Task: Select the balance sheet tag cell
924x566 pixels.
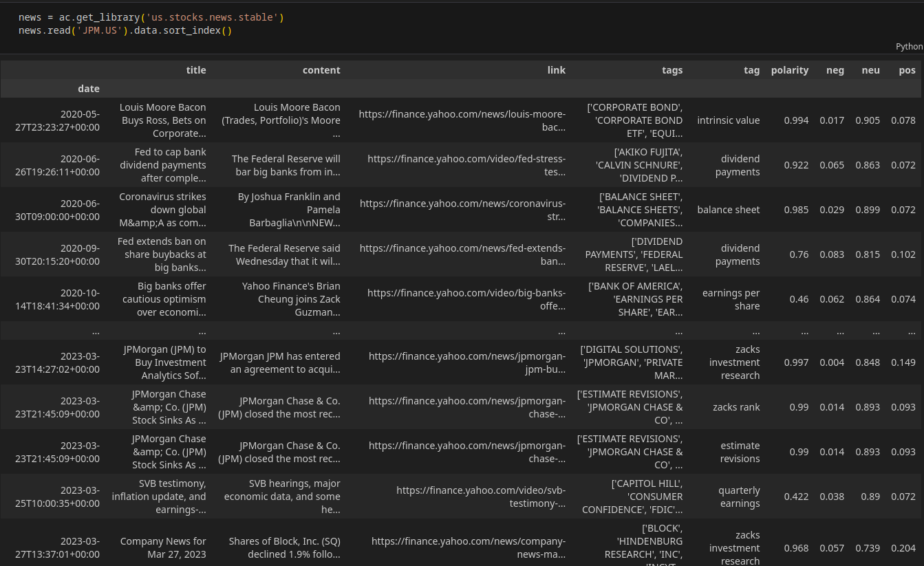Action: pyautogui.click(x=729, y=210)
